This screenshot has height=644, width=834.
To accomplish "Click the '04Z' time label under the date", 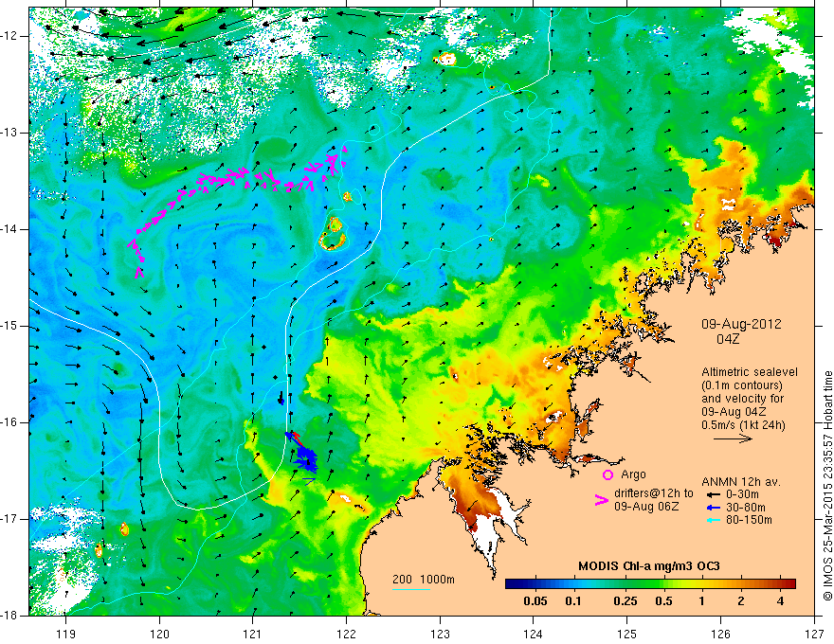I will (x=728, y=339).
